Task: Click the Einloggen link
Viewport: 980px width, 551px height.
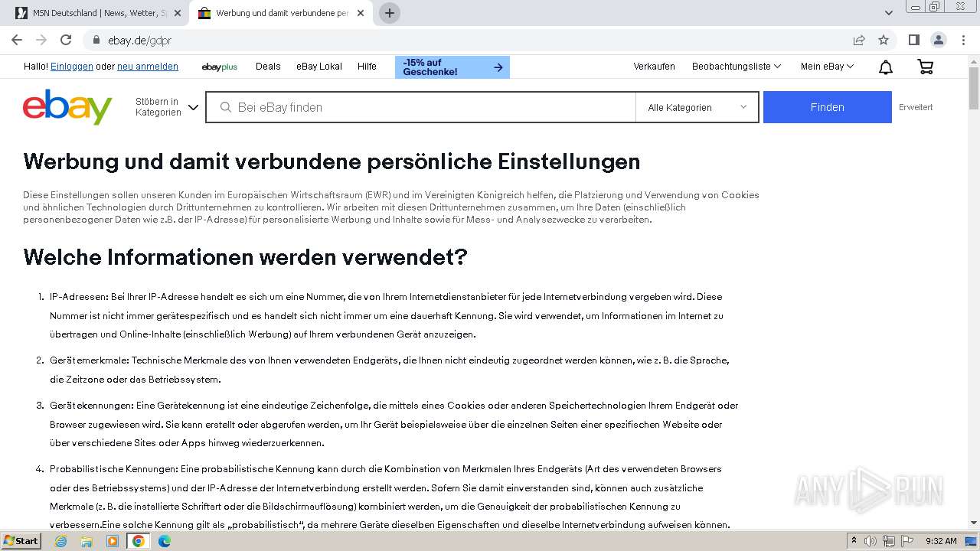Action: (72, 67)
